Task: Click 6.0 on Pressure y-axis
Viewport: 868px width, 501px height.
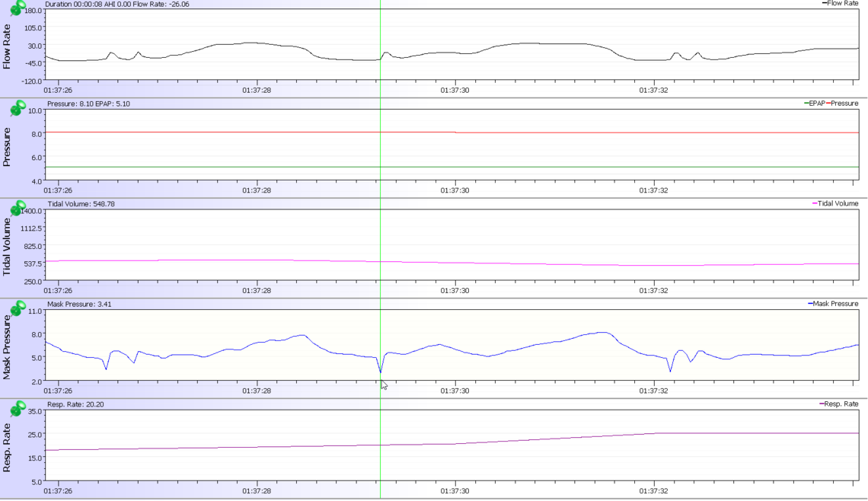Action: click(x=35, y=158)
